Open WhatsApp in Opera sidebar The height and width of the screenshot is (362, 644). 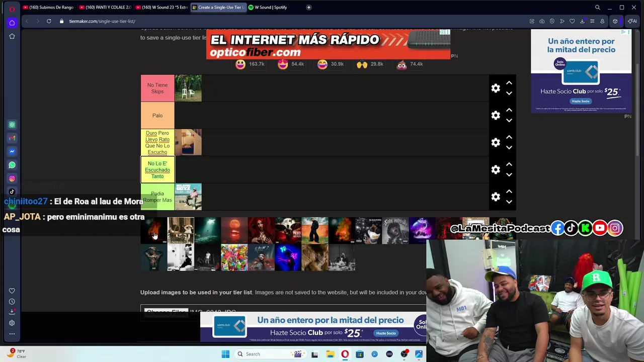click(x=12, y=165)
